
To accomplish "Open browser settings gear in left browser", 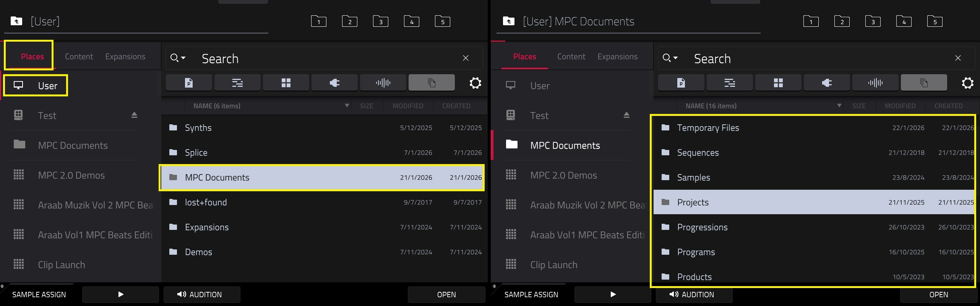I will [475, 83].
